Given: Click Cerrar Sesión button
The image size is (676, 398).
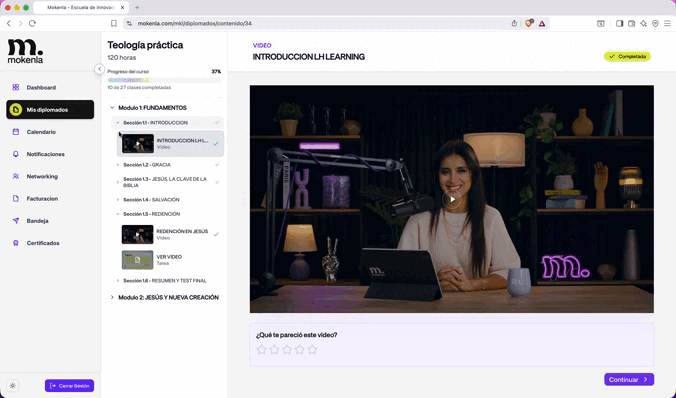Looking at the screenshot, I should (69, 385).
